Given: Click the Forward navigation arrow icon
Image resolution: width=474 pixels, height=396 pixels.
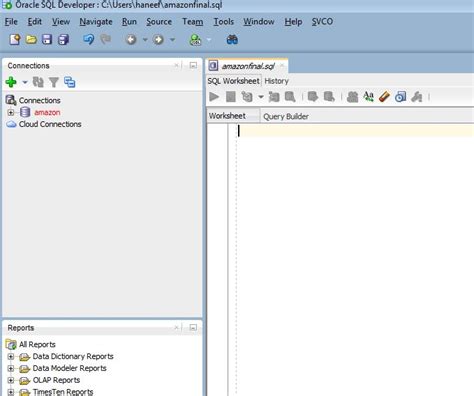Looking at the screenshot, I should (158, 40).
